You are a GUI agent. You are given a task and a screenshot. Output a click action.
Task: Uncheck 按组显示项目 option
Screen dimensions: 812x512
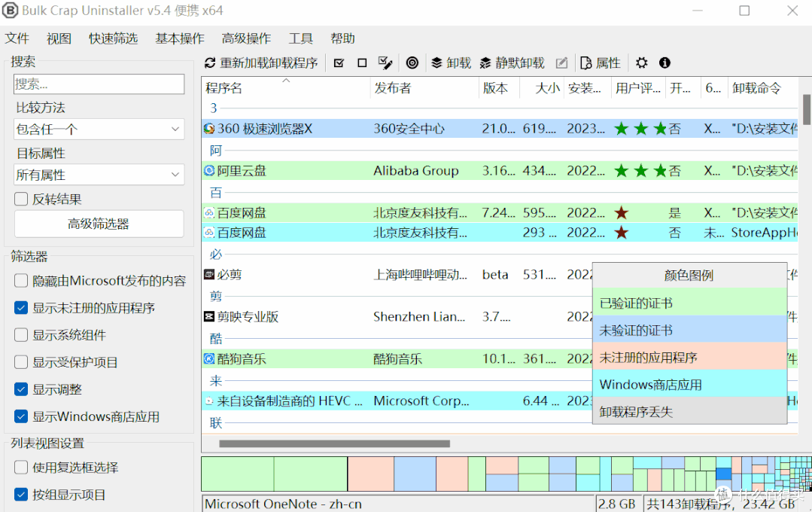pos(21,495)
